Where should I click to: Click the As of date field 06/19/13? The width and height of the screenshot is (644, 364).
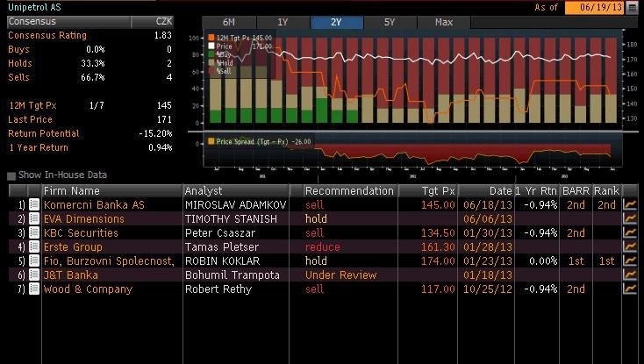594,8
